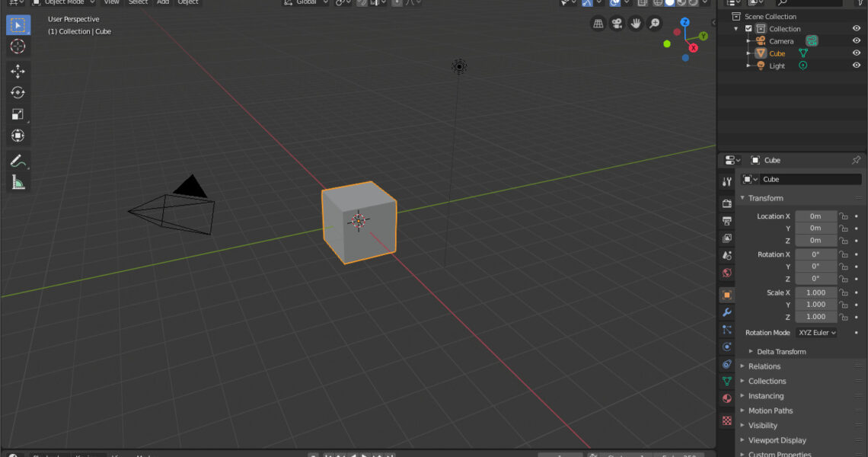The image size is (868, 457).
Task: Open the Material properties tab icon
Action: [727, 398]
